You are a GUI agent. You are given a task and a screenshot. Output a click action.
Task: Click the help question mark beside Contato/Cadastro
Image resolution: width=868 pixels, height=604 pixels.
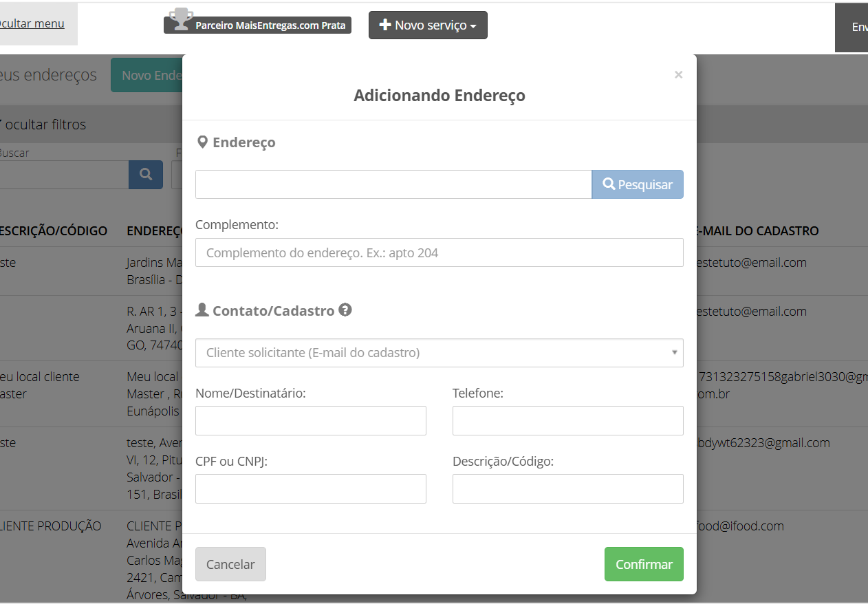[x=345, y=310]
